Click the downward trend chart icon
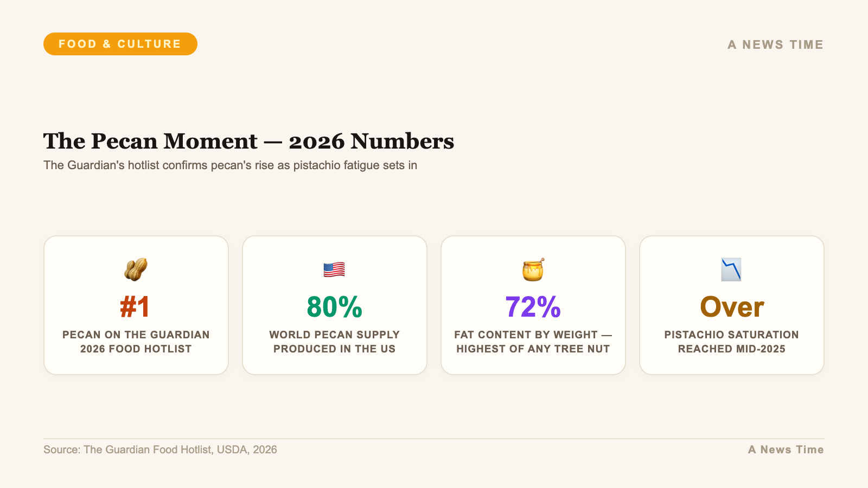The height and width of the screenshot is (488, 868). pos(731,269)
